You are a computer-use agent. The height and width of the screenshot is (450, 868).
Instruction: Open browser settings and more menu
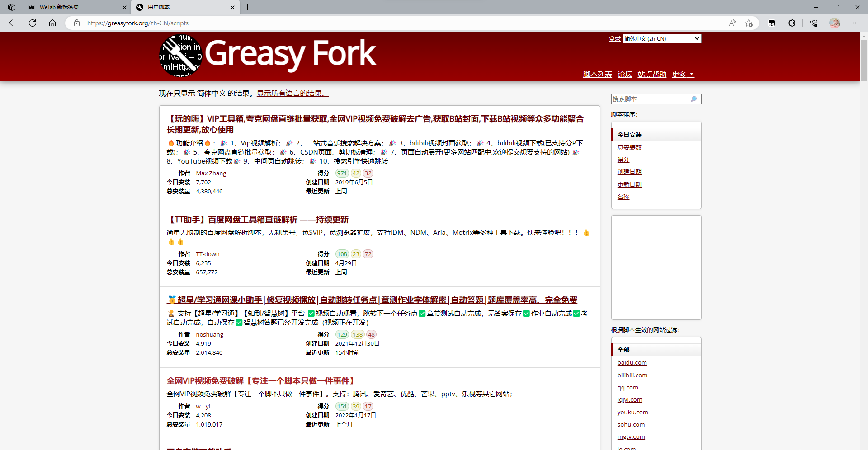[855, 23]
